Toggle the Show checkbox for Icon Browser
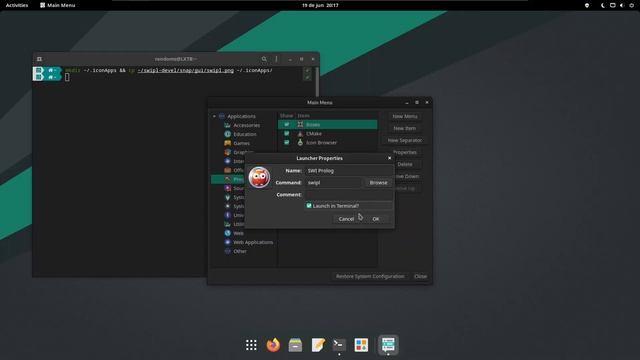The image size is (640, 360). coord(287,142)
